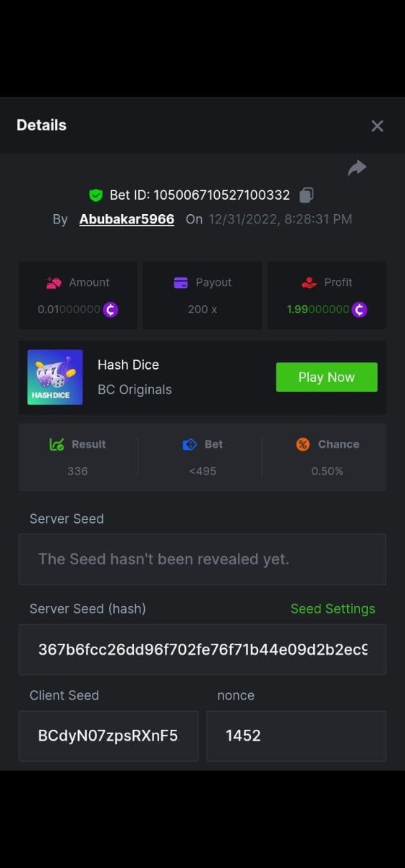Tap the currency coin beside amount

tap(110, 310)
